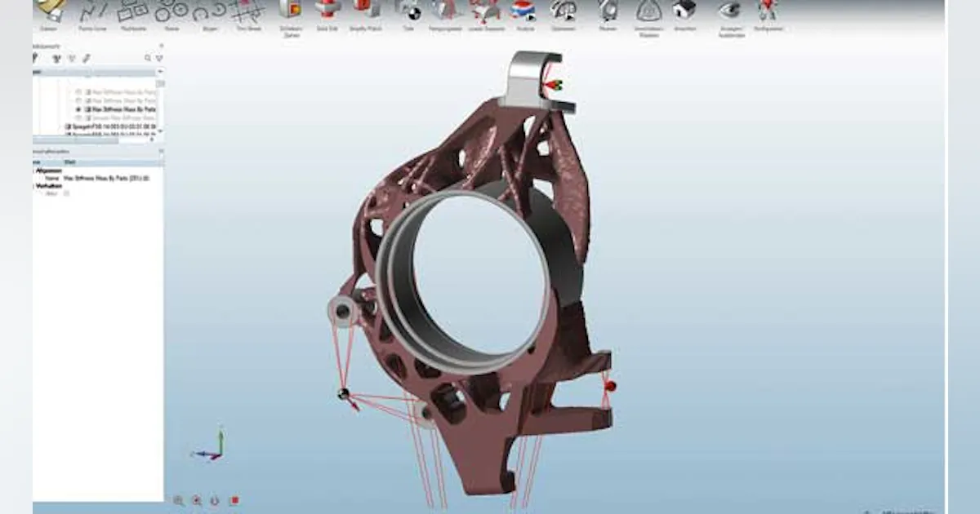Open the Dateien (files) toolbar icon
This screenshot has width=980, height=514.
49,10
